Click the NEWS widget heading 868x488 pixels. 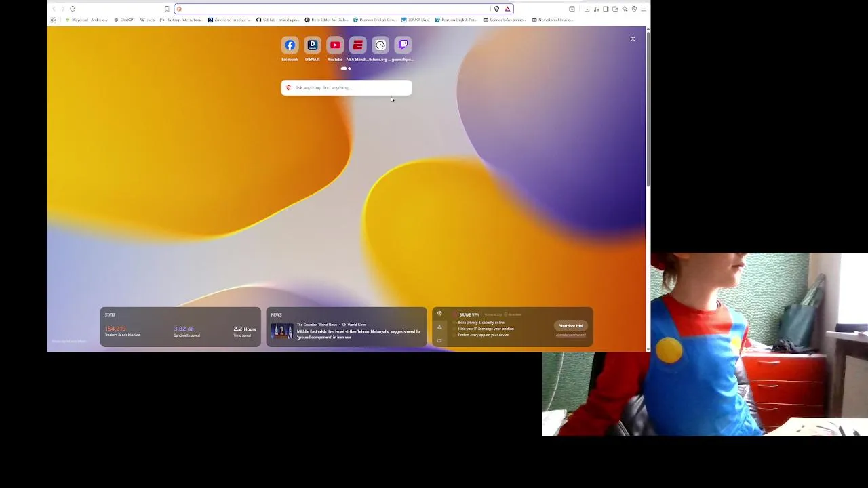pyautogui.click(x=276, y=314)
